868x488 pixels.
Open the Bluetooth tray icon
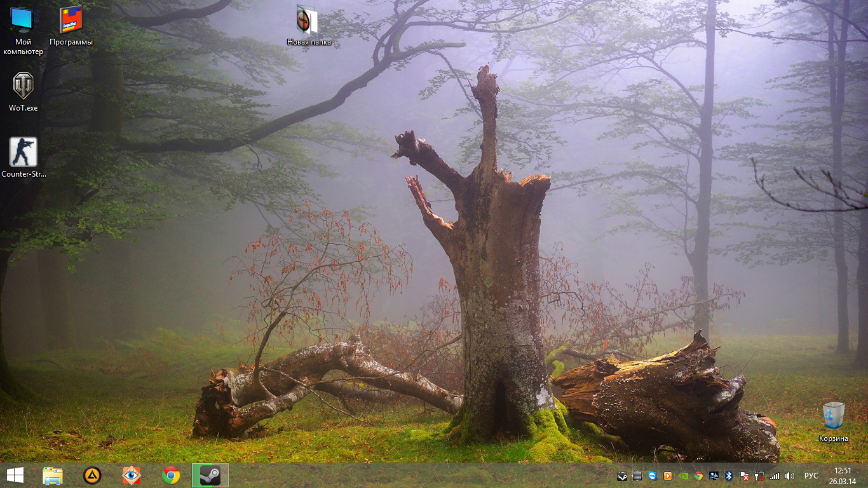pos(729,476)
